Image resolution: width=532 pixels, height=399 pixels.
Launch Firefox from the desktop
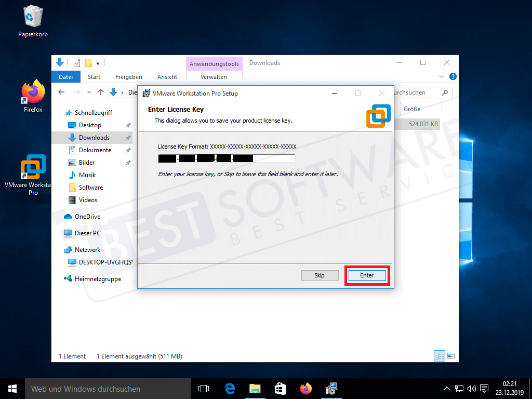pos(32,91)
